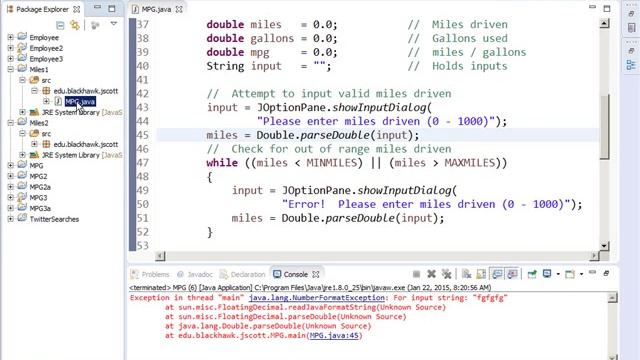Screen dimensions: 640x360
Task: Open Display Selected Console dropdown arrow
Action: click(x=558, y=274)
